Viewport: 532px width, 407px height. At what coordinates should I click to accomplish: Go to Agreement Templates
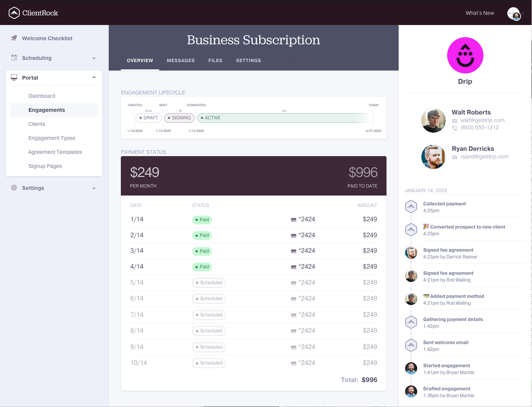click(x=55, y=152)
